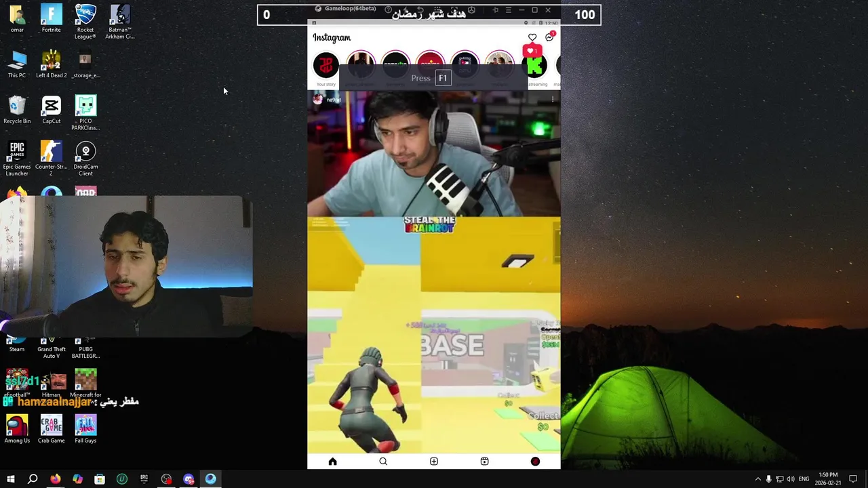Select Among Us desktop shortcut
This screenshot has width=868, height=488.
[17, 429]
